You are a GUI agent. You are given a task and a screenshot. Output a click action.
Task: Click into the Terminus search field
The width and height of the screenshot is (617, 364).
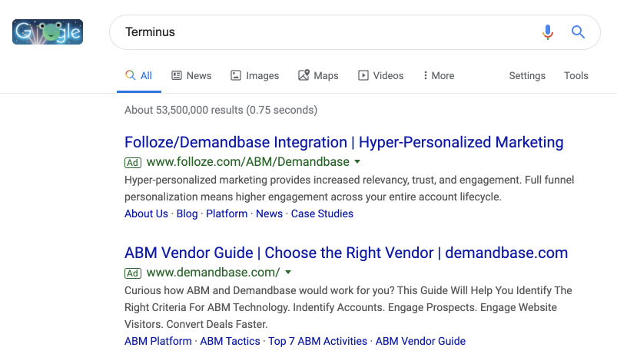[x=323, y=32]
